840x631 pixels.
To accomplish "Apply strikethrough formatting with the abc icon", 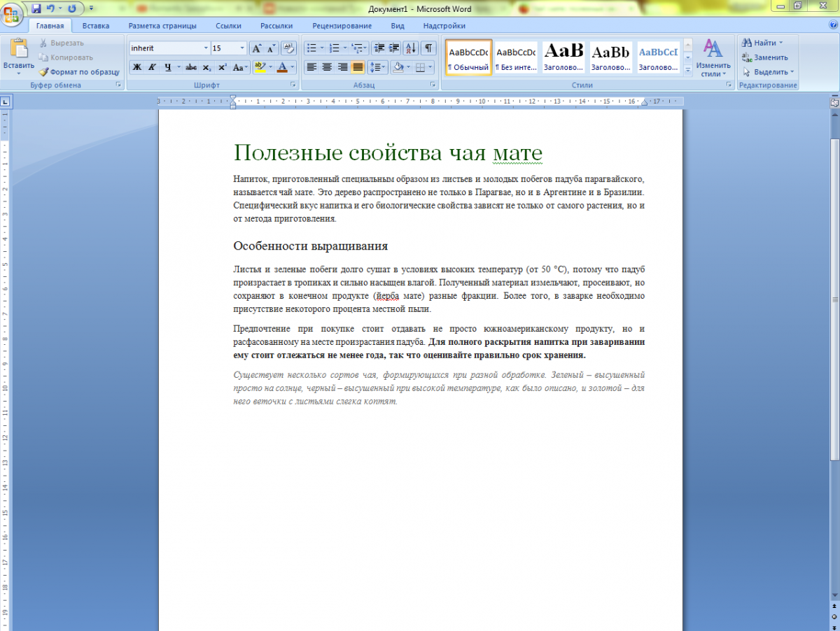I will click(191, 67).
